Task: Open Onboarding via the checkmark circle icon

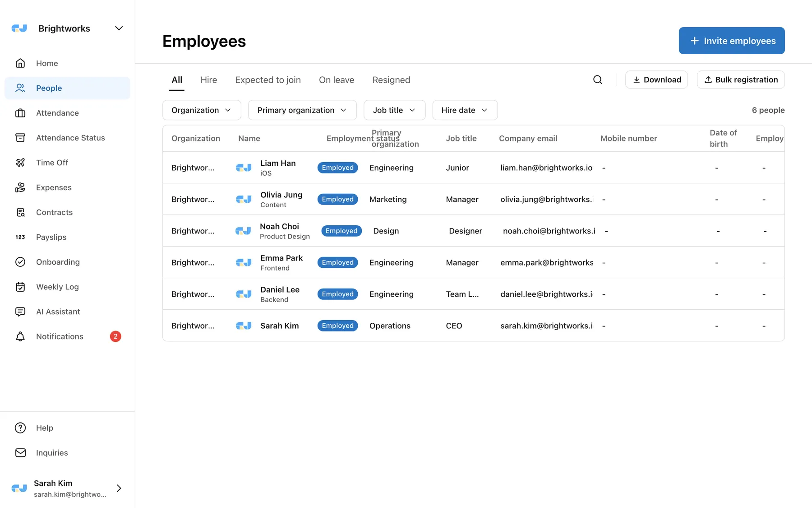Action: (20, 262)
